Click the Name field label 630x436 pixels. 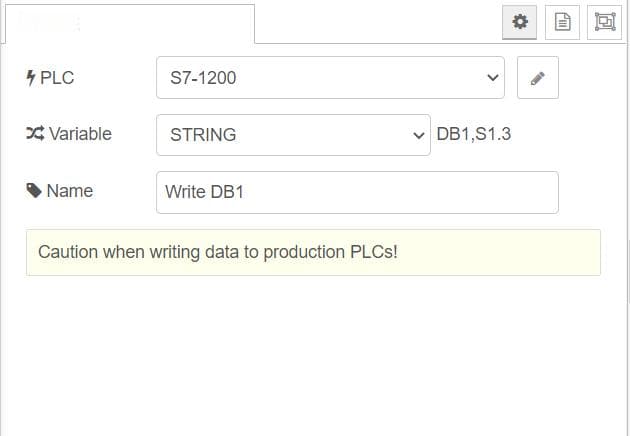tap(70, 191)
